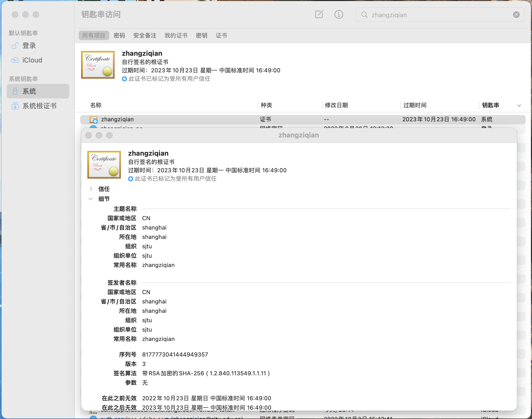Viewport: 532px width, 419px height.
Task: Open the 钥匙串 column chevron dropdown
Action: tap(520, 105)
